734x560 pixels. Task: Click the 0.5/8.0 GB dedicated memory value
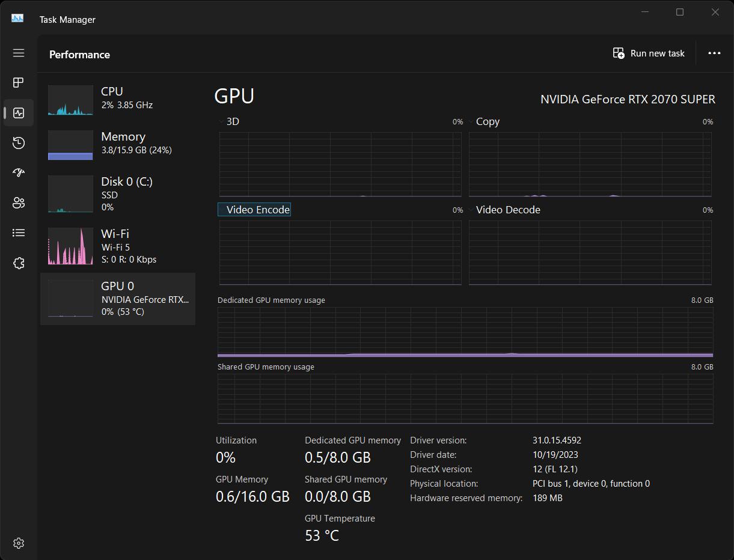[338, 458]
